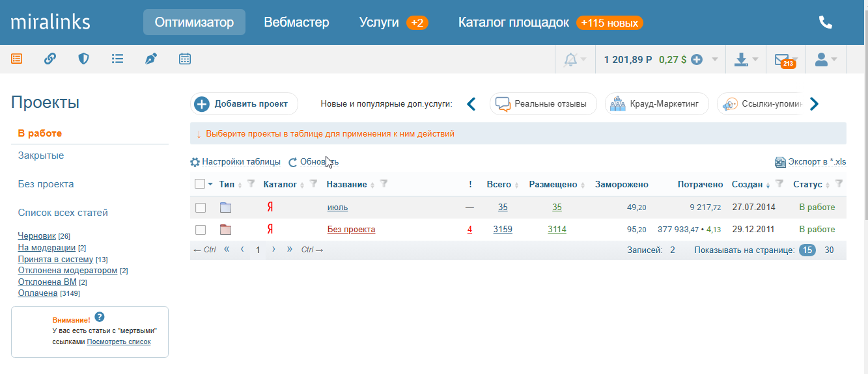868x374 pixels.
Task: Open Оплачена articles link
Action: click(x=38, y=293)
